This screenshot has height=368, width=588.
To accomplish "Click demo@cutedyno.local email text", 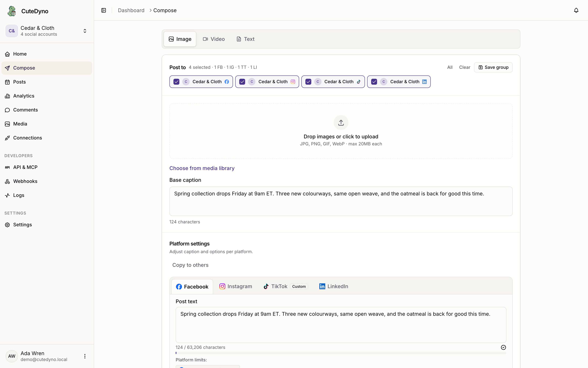I will 44,360.
